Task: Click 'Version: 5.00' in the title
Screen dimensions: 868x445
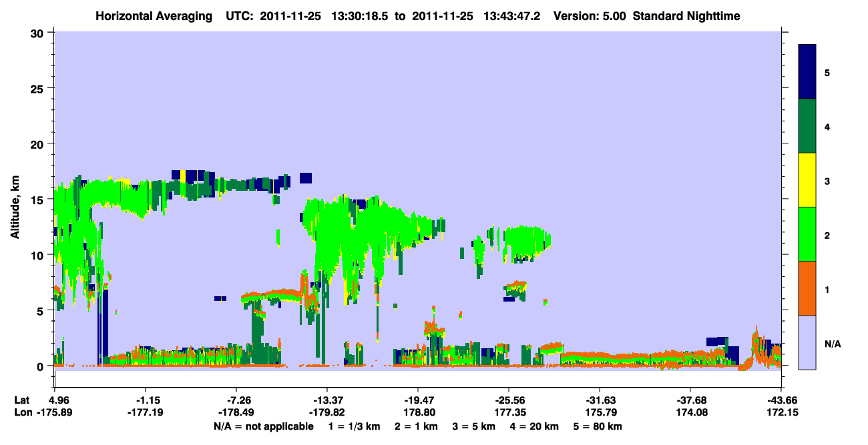Action: (x=590, y=16)
